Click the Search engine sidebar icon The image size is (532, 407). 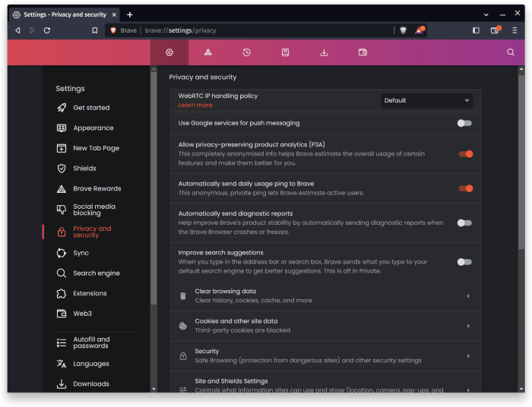(x=62, y=273)
